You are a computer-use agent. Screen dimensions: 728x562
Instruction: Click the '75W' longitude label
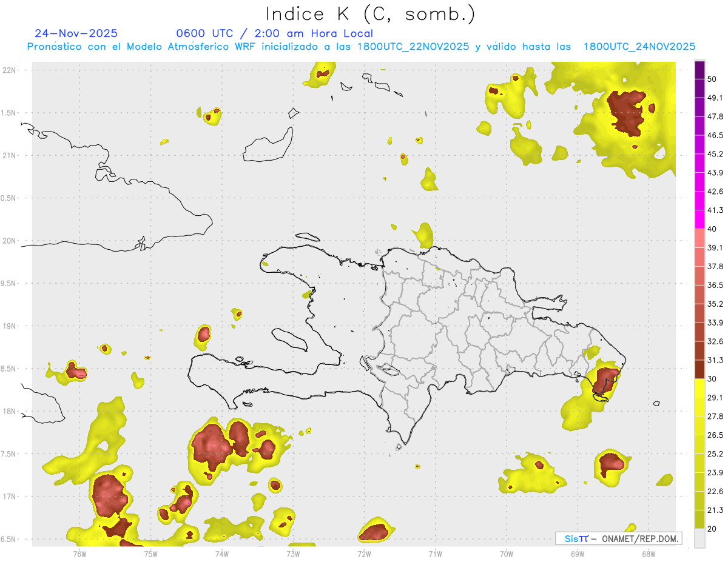pos(150,554)
